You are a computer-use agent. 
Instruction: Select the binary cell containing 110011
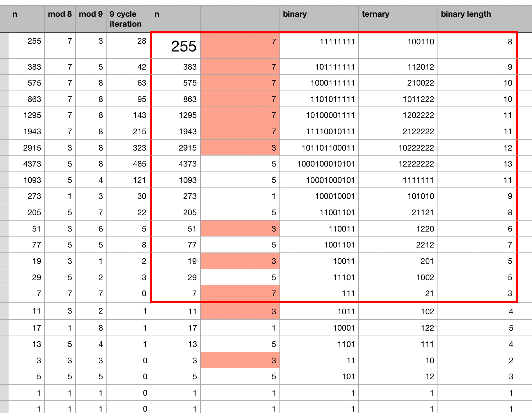tap(319, 229)
